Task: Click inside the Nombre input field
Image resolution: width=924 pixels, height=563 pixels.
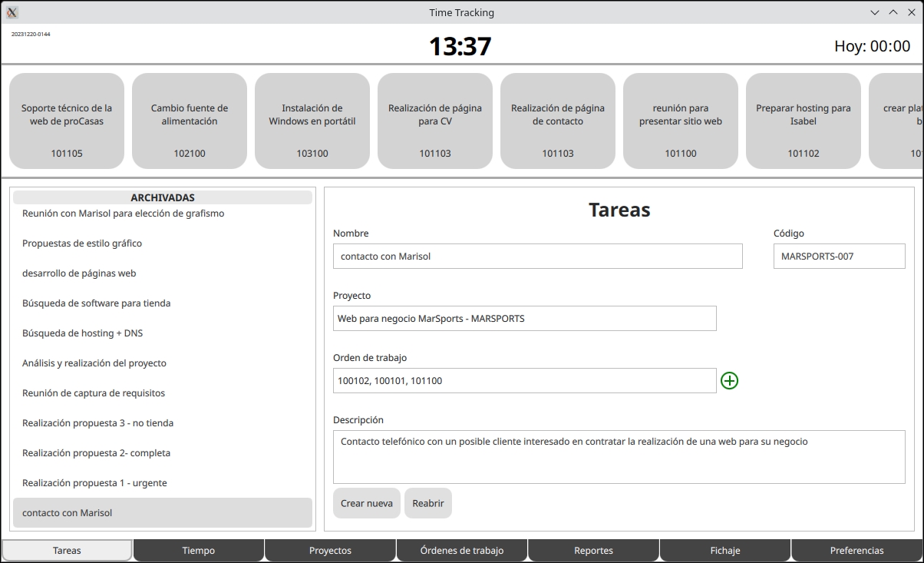Action: [x=537, y=256]
